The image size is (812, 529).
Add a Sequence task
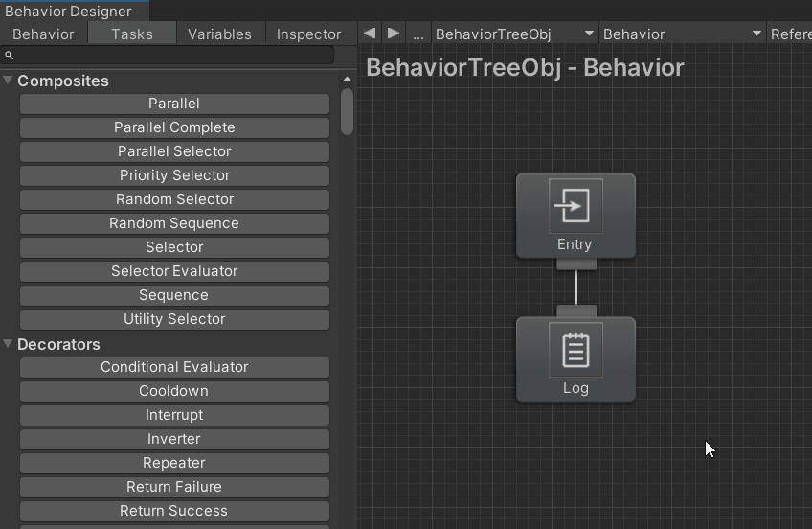point(174,295)
